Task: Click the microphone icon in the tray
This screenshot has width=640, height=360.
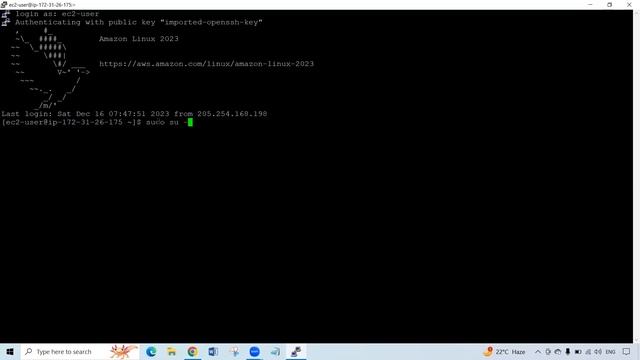Action: click(568, 352)
